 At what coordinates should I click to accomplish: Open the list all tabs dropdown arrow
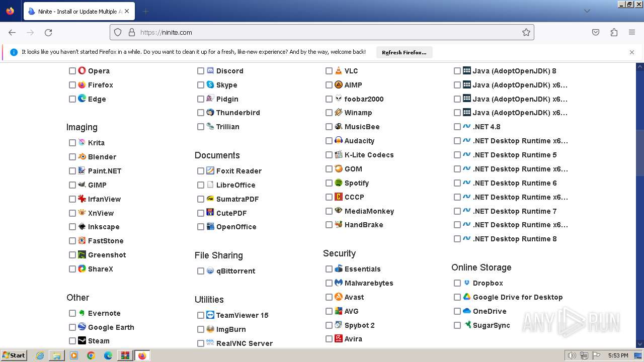(587, 11)
